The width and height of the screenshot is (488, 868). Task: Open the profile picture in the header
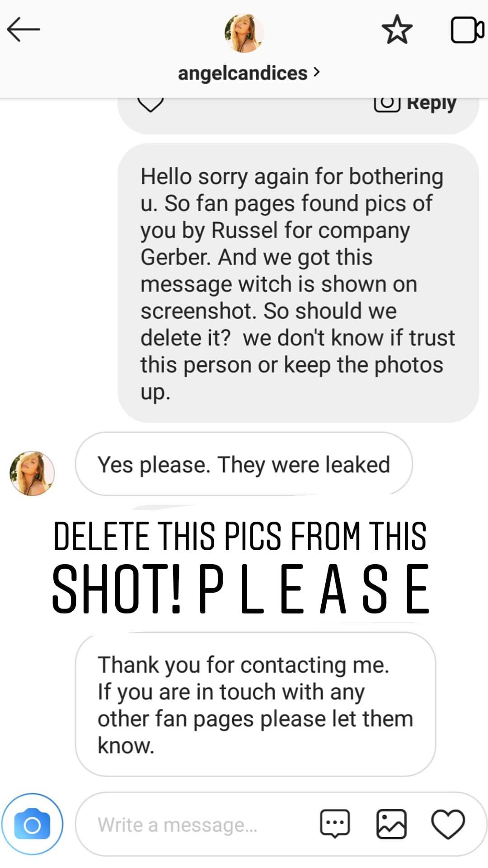[244, 33]
